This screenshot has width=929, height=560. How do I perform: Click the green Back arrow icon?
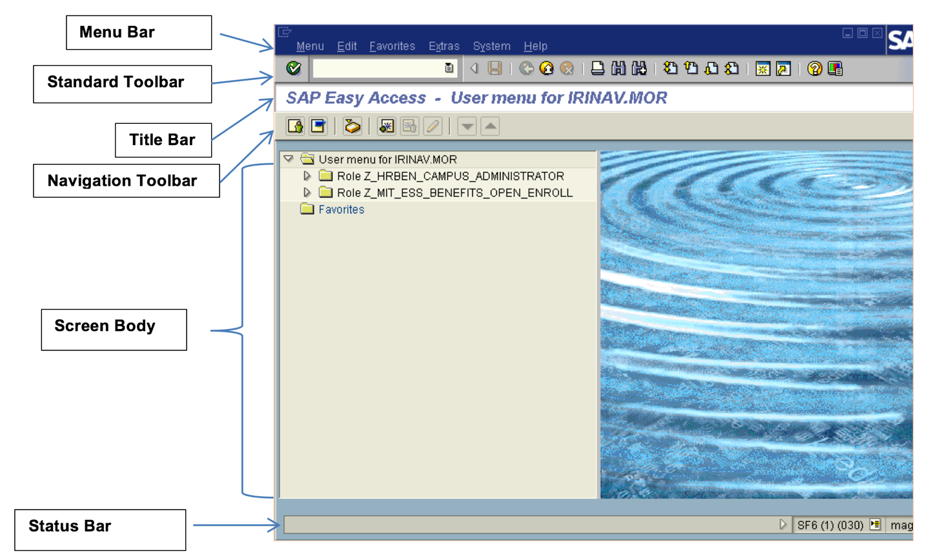[x=526, y=68]
